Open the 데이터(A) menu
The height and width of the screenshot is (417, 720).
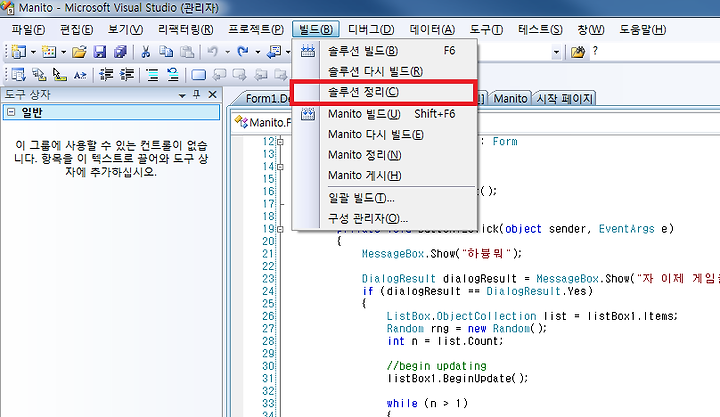(x=432, y=30)
